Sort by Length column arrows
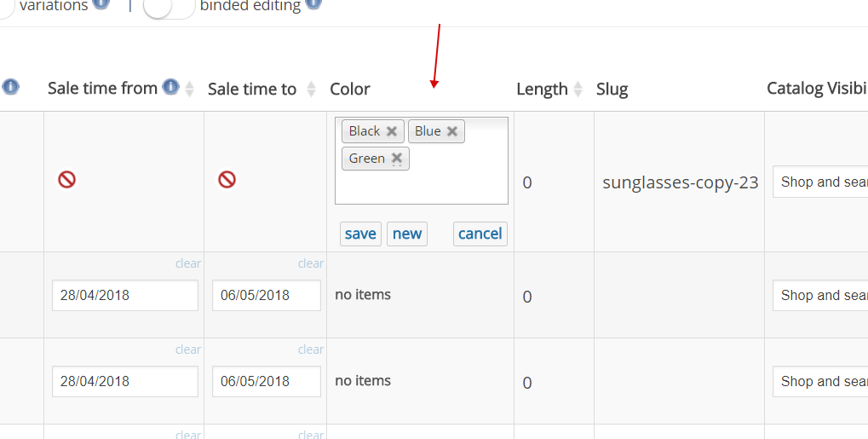Screen dimensions: 868x439 coord(578,89)
